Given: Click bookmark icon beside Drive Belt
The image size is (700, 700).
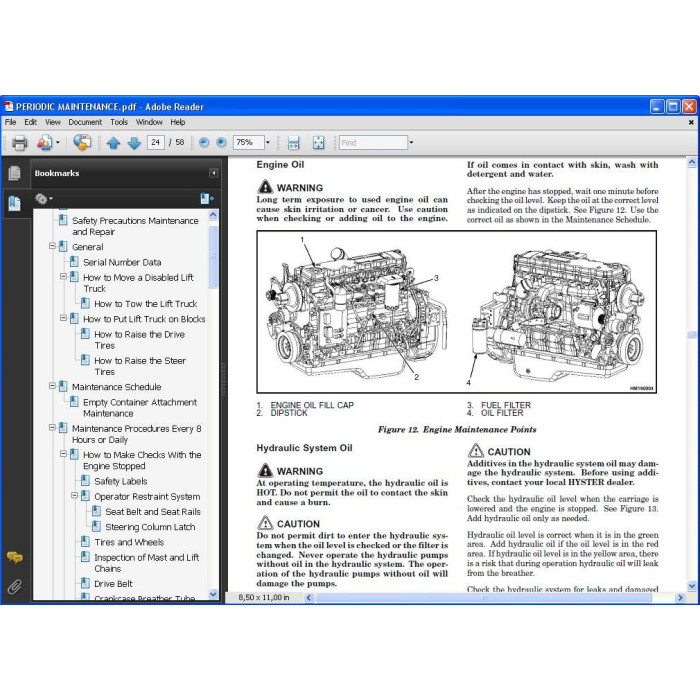Looking at the screenshot, I should point(85,583).
